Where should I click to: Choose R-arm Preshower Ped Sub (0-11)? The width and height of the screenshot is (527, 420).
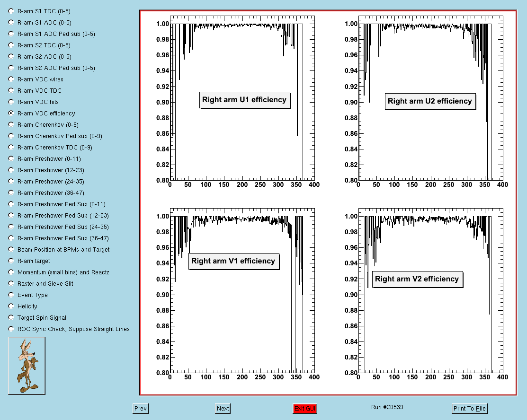point(11,204)
